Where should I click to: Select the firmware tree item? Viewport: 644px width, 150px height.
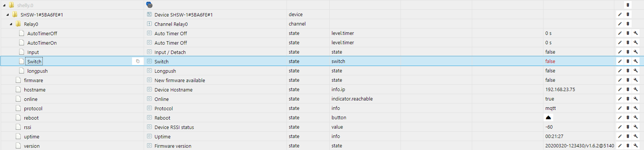33,80
